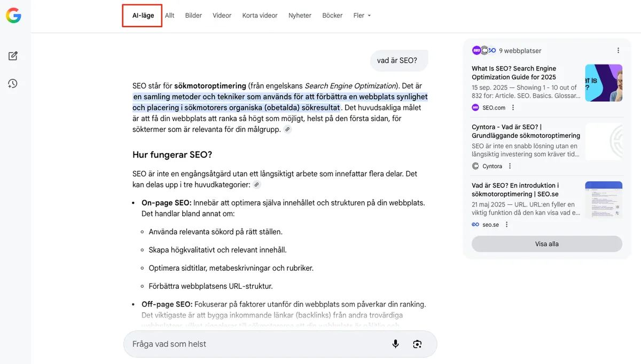This screenshot has width=641, height=364.
Task: Open the AI mode history clock icon
Action: 13,84
